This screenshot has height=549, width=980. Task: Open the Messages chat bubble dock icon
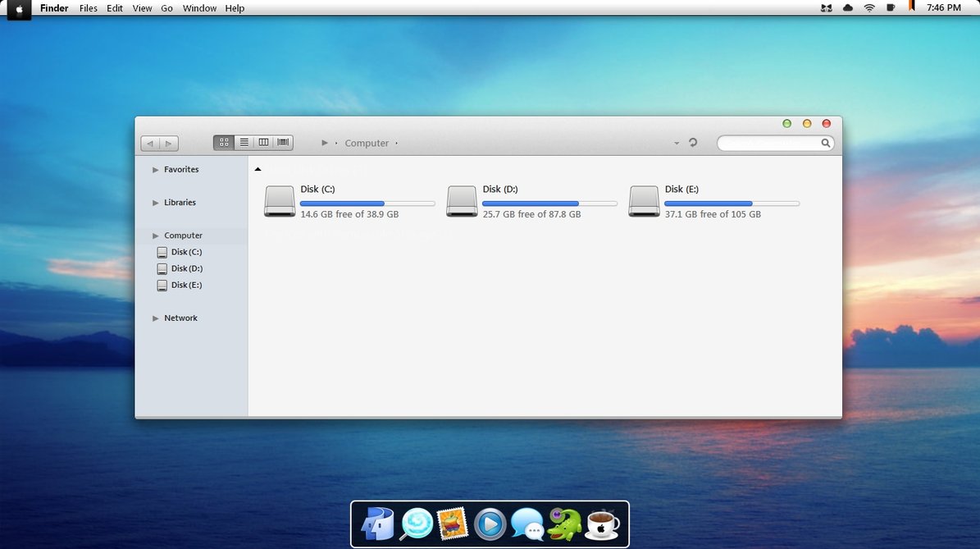point(526,524)
